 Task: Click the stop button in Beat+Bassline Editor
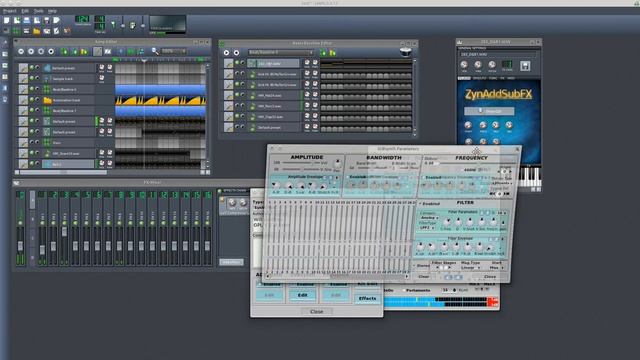pos(236,53)
